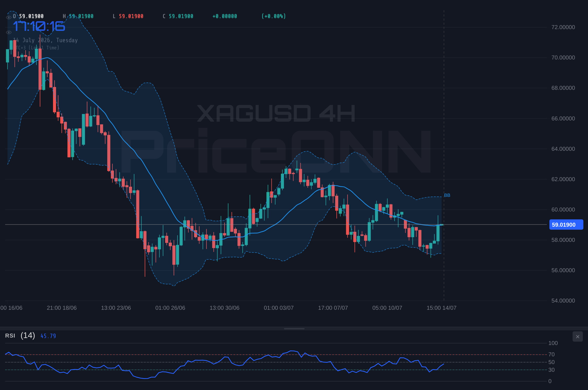
Task: Click the +0.00000 change value
Action: pos(225,16)
